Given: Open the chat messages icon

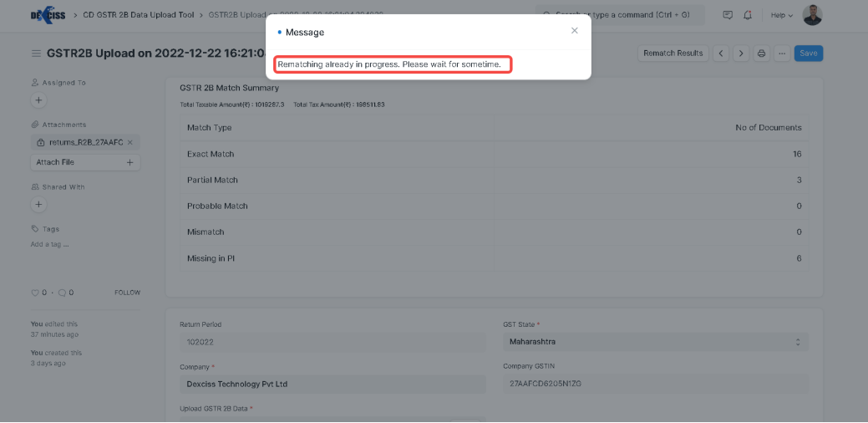Looking at the screenshot, I should (727, 15).
